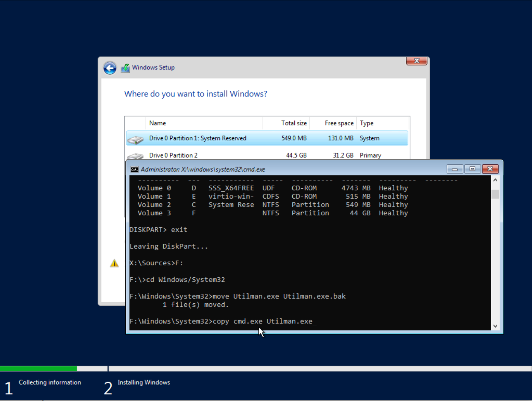Image resolution: width=532 pixels, height=401 pixels.
Task: Sort by the Total size column
Action: [x=286, y=123]
